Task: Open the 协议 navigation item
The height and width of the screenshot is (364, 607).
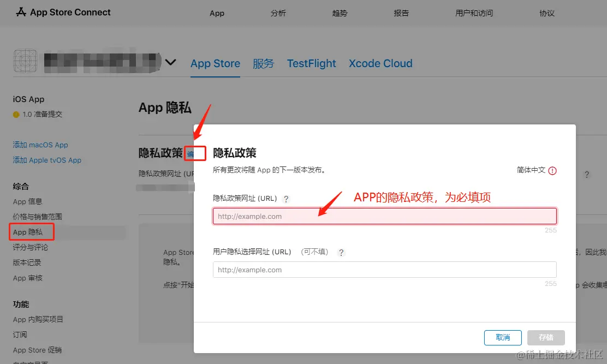Action: [x=546, y=13]
